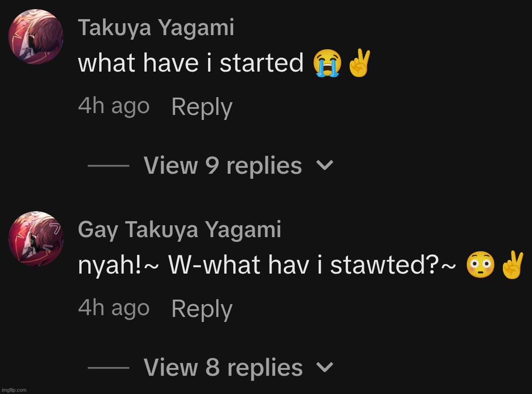Reply to Takuya Yagami's comment
The width and height of the screenshot is (532, 394).
pos(202,108)
